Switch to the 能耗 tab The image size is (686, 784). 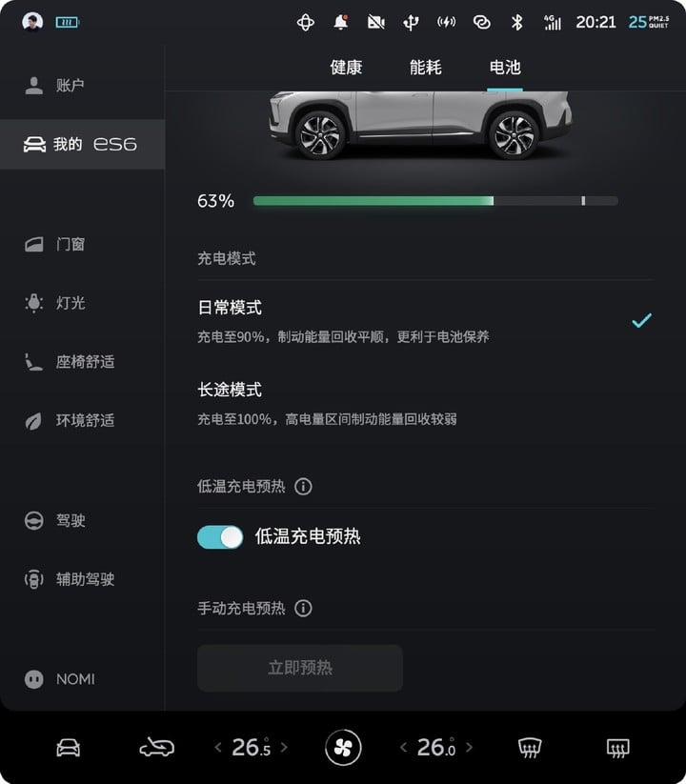pyautogui.click(x=426, y=67)
